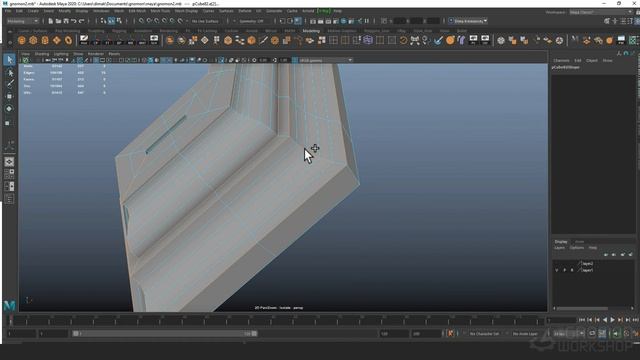This screenshot has height=360, width=640.
Task: Open the viewport Shading menu
Action: pyautogui.click(x=42, y=54)
